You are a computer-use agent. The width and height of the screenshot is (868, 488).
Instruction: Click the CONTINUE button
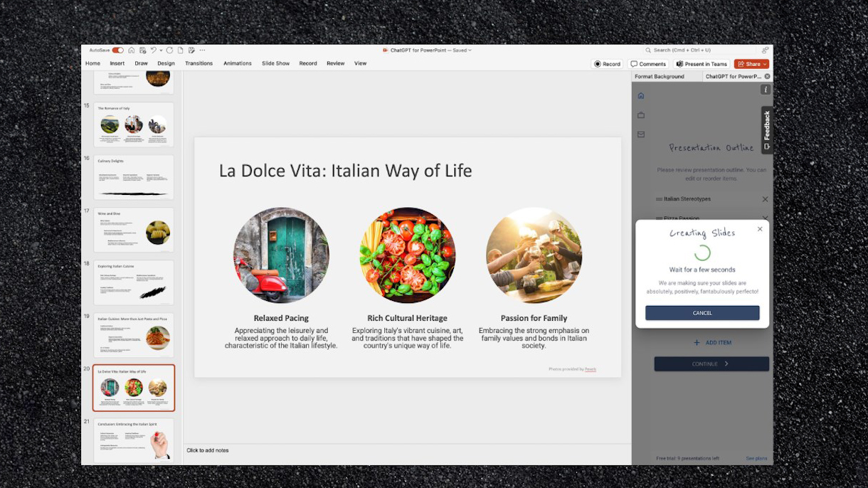click(711, 364)
